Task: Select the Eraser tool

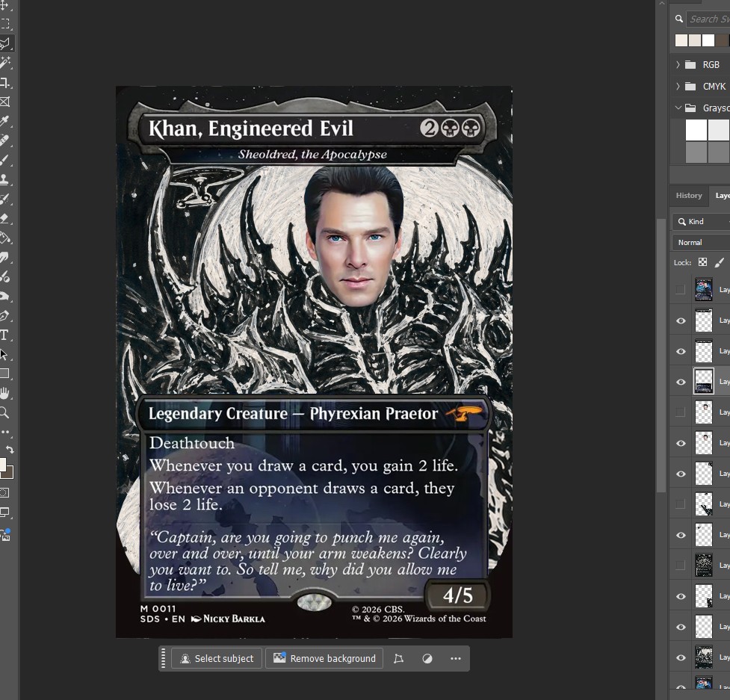Action: (4, 218)
